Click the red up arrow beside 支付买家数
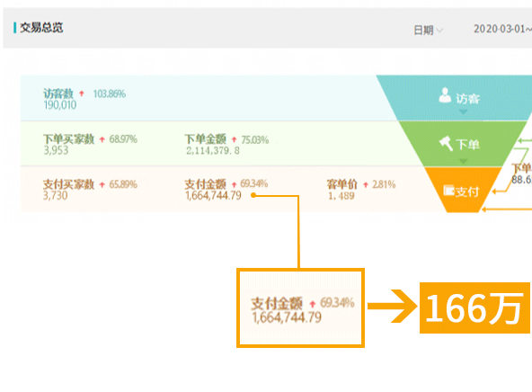The image size is (532, 392). 102,184
